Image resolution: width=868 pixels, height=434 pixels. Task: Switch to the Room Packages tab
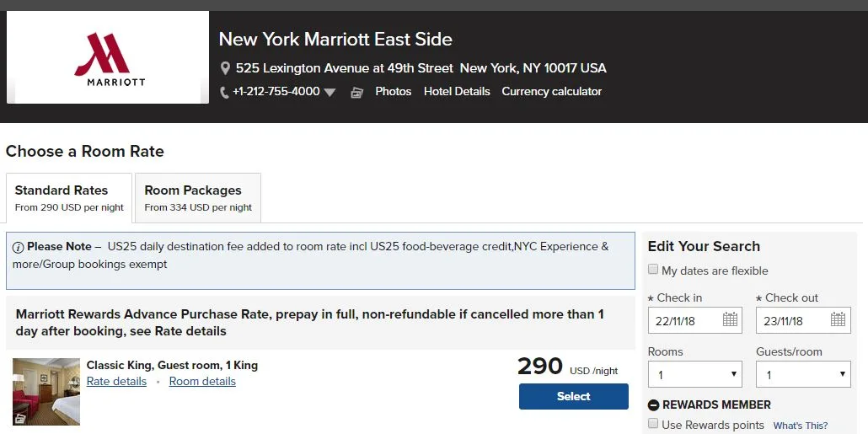(198, 198)
